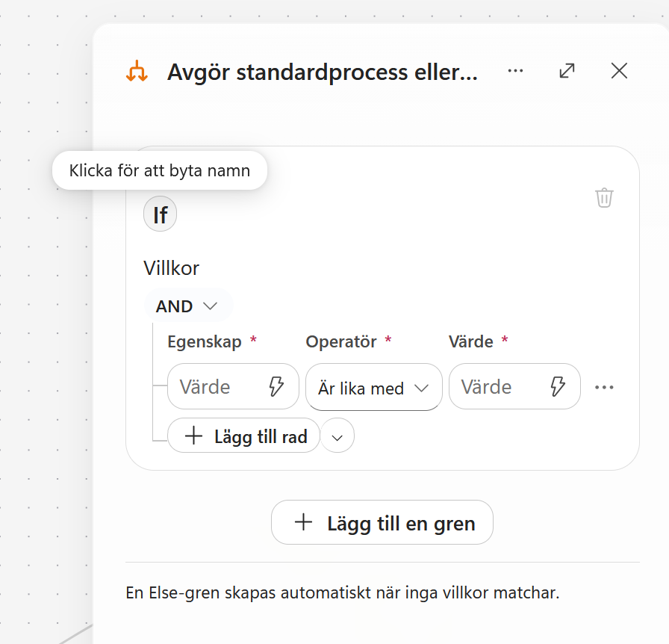Screen dimensions: 669x644
Task: Click Lägg till rad button
Action: tap(243, 436)
